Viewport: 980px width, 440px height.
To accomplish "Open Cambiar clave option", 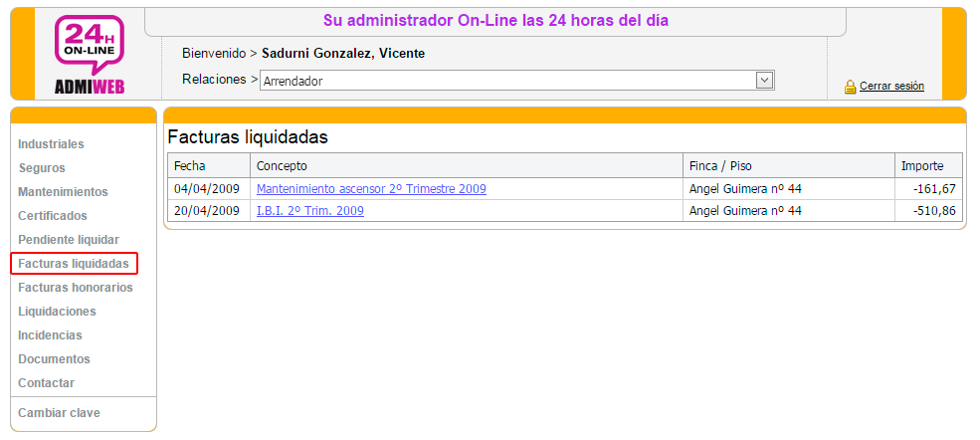I will point(59,413).
